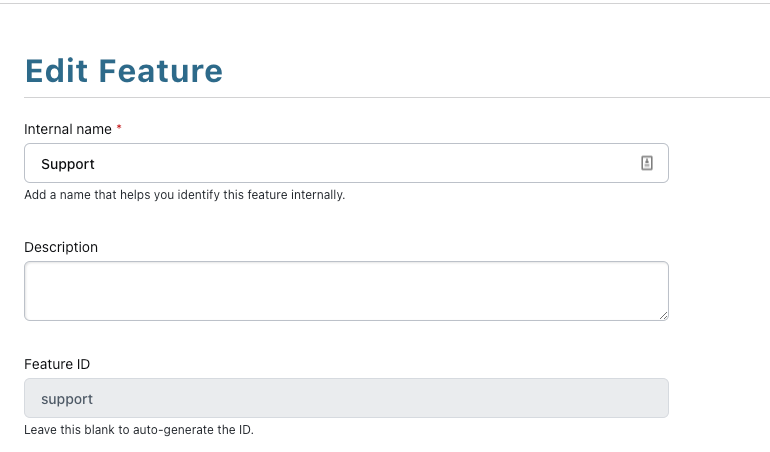Click the red required asterisk
The height and width of the screenshot is (452, 770).
click(x=119, y=129)
